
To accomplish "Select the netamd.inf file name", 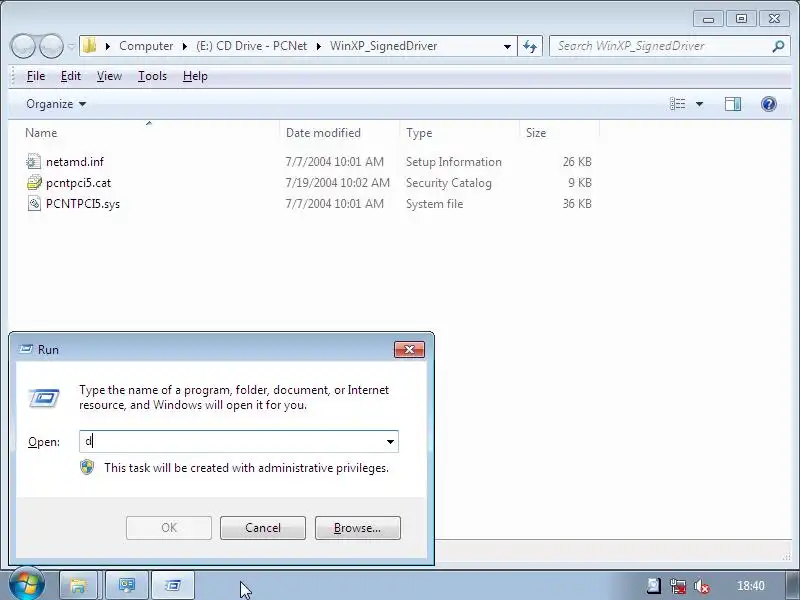I will click(74, 162).
